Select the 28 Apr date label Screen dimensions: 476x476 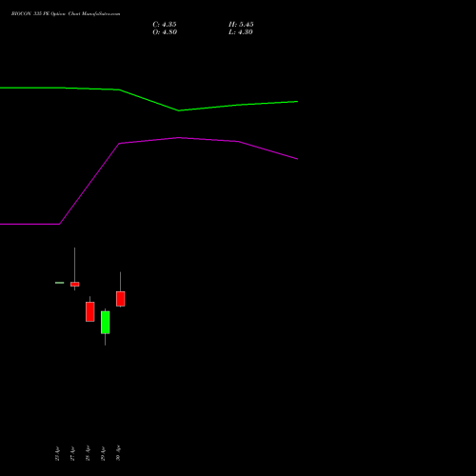pos(88,453)
